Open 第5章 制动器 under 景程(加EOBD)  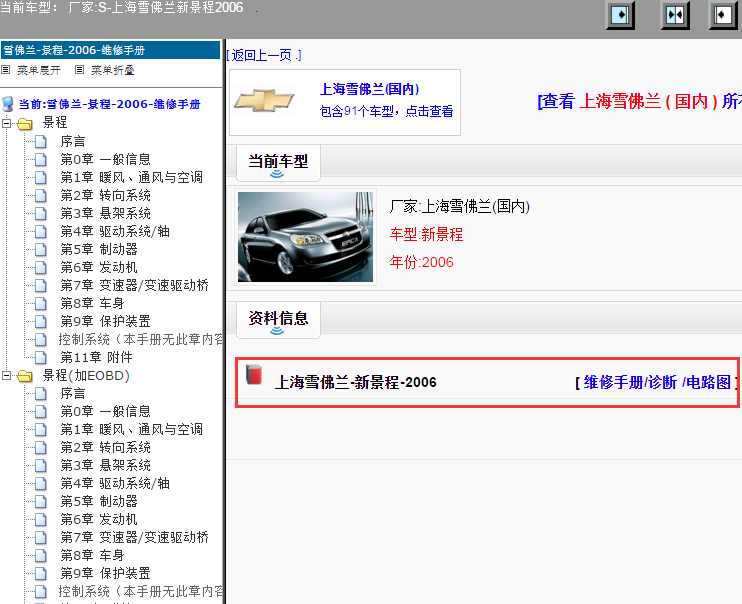point(98,501)
